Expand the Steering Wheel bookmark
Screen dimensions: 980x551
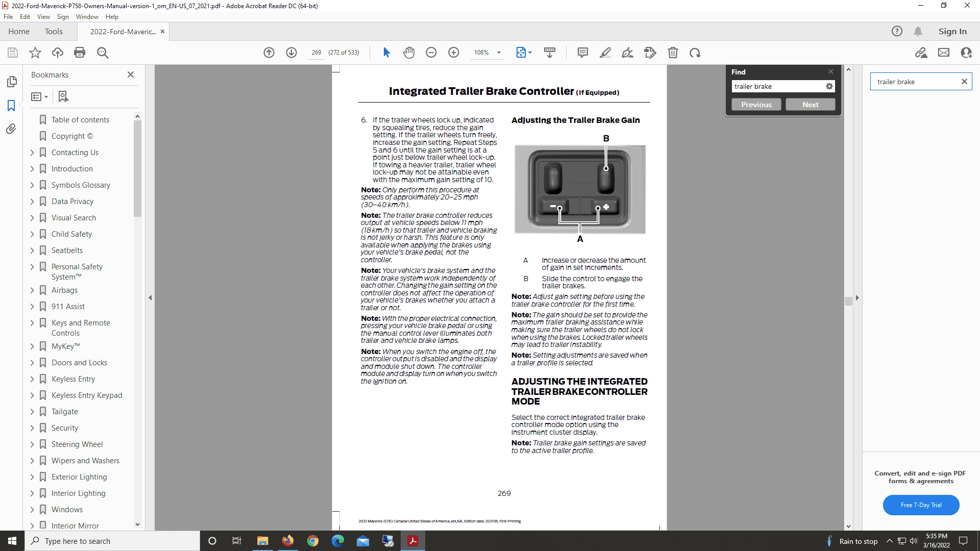[x=32, y=444]
